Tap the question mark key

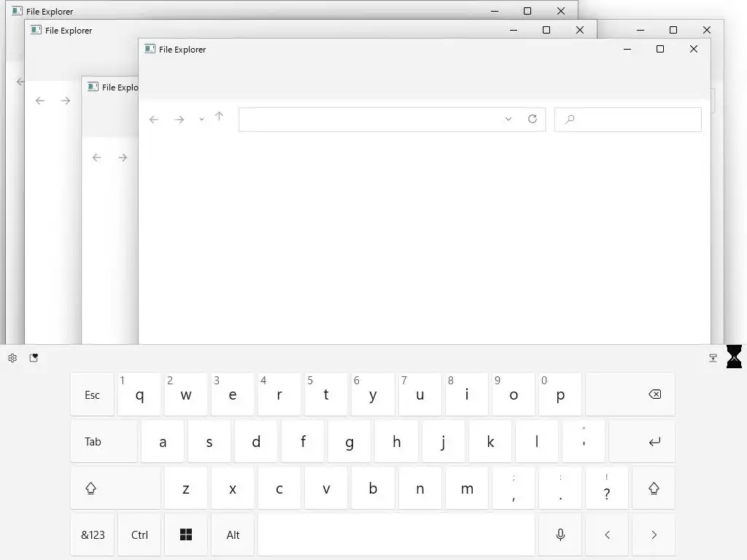(607, 488)
